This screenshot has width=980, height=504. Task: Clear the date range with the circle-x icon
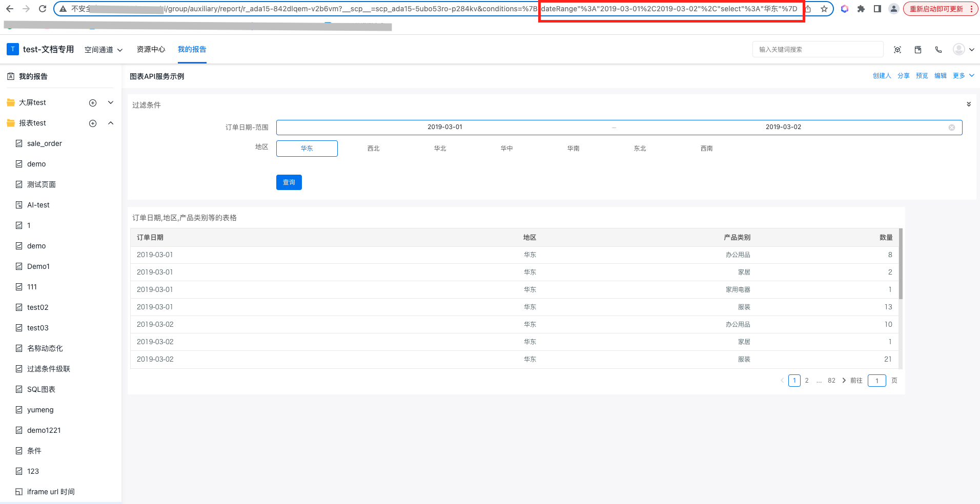[x=952, y=128]
